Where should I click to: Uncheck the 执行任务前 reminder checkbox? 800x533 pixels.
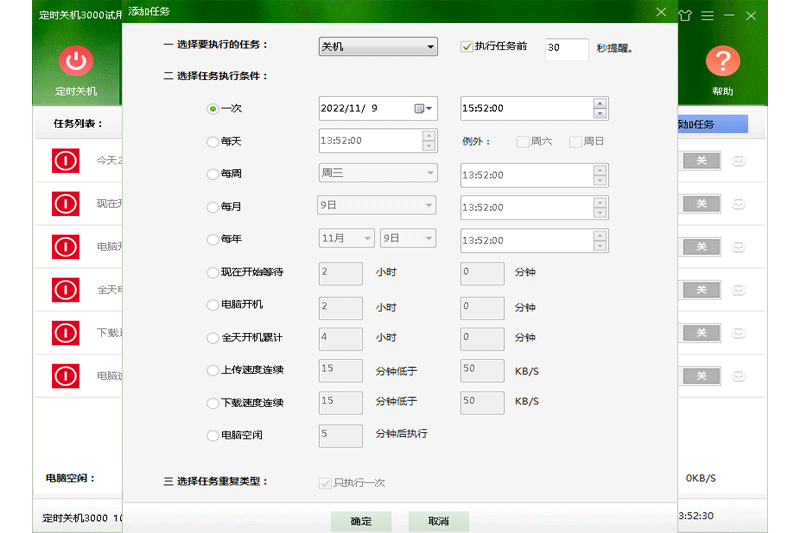(466, 47)
